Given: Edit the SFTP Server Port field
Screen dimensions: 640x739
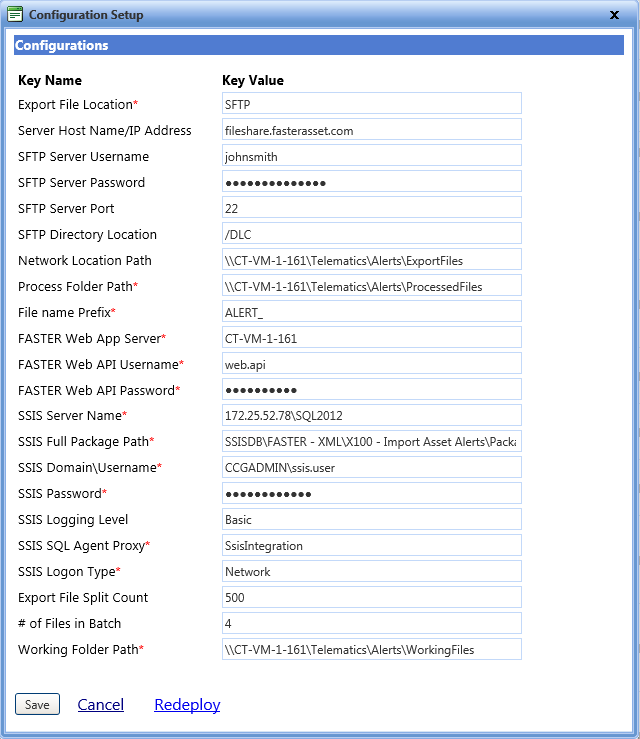Looking at the screenshot, I should coord(371,207).
